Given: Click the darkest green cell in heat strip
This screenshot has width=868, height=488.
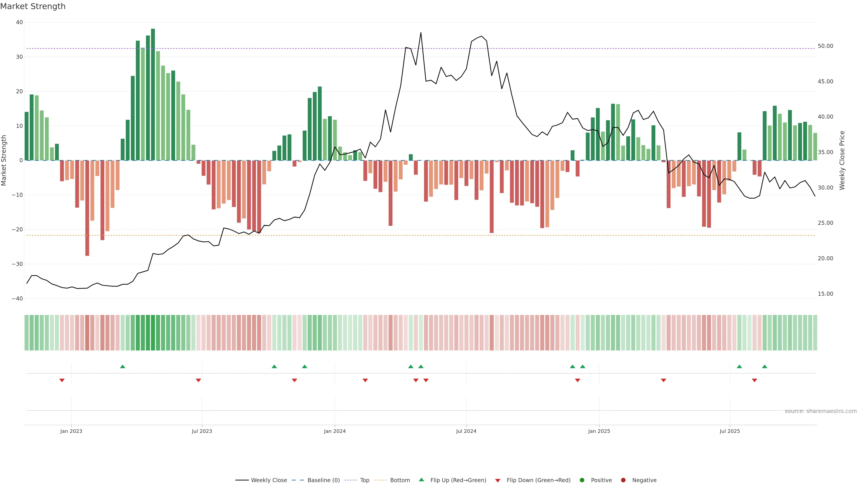Looking at the screenshot, I should (x=153, y=332).
